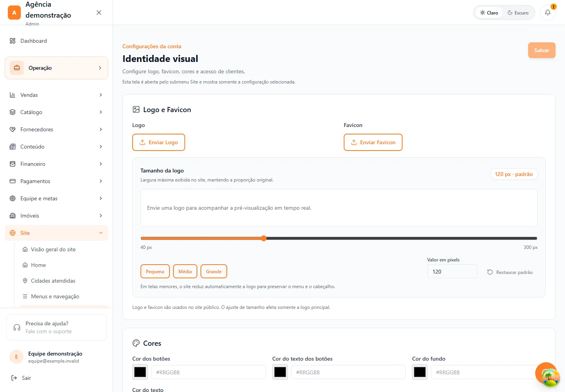565x392 pixels.
Task: Expand the Financeiro submenu chevron
Action: [x=101, y=164]
